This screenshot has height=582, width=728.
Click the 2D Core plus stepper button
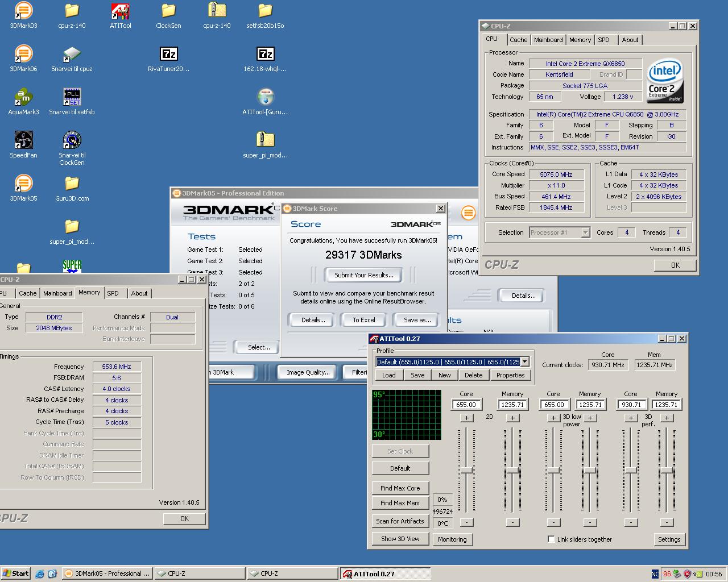(x=466, y=418)
